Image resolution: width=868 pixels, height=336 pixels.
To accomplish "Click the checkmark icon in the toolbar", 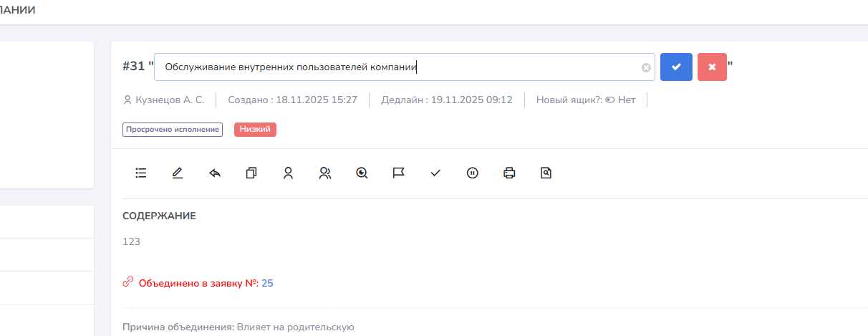I will tap(435, 173).
